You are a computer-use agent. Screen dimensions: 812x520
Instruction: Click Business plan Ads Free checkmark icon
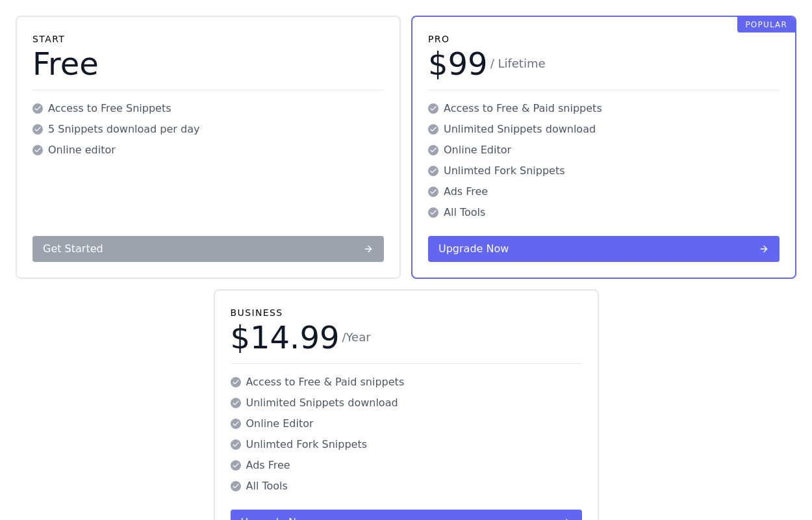pos(236,465)
